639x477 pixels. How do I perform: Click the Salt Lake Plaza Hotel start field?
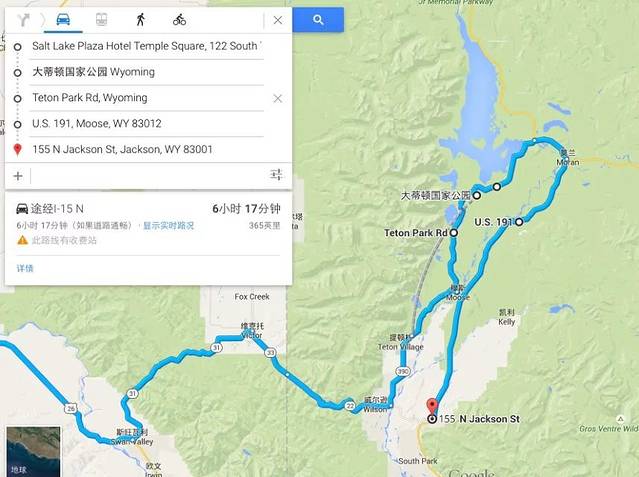tap(147, 46)
